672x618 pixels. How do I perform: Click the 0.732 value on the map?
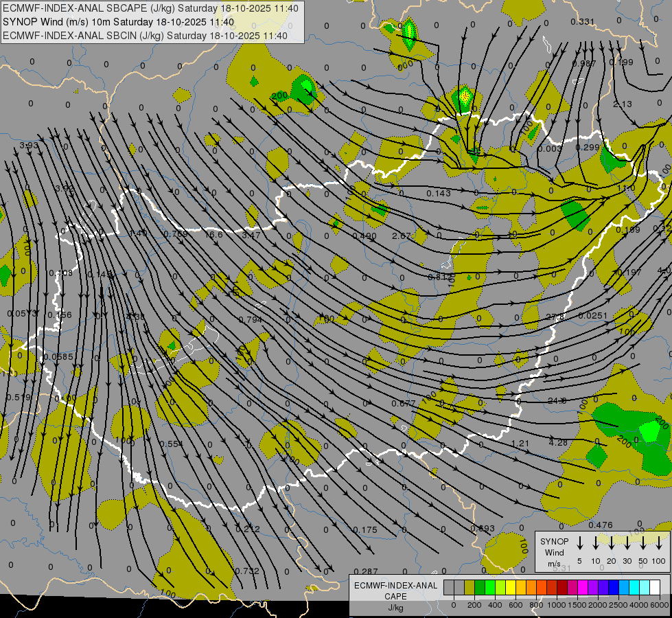247,571
